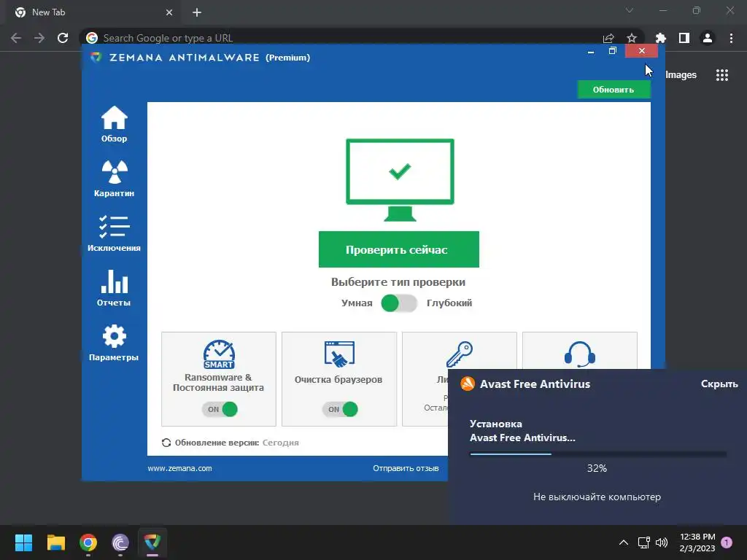Open www.zemana.com link
Image resolution: width=747 pixels, height=560 pixels.
tap(179, 469)
